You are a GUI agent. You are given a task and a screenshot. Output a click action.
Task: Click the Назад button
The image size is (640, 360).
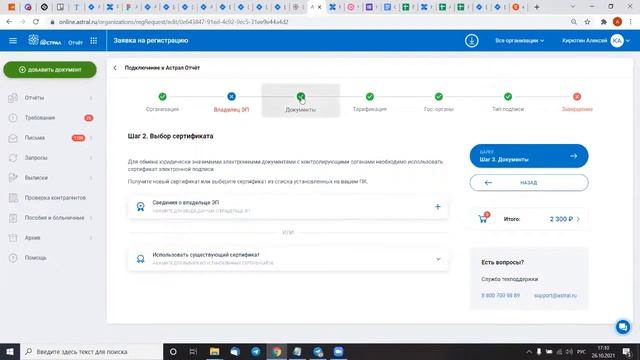pos(529,182)
